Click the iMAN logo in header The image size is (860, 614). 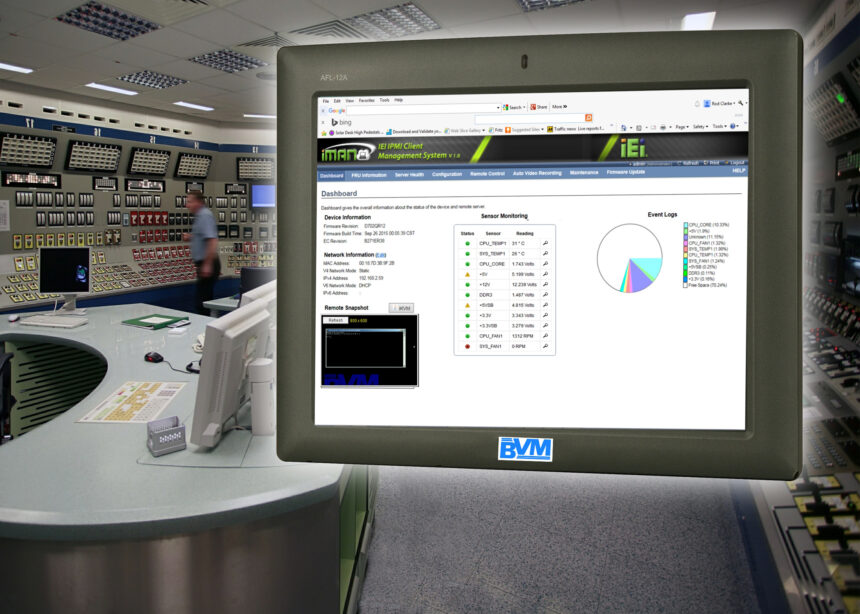[x=348, y=154]
